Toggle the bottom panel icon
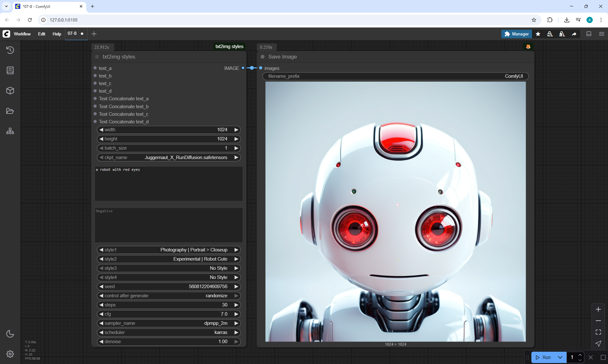Viewport: 608px width, 364px height. coord(589,34)
